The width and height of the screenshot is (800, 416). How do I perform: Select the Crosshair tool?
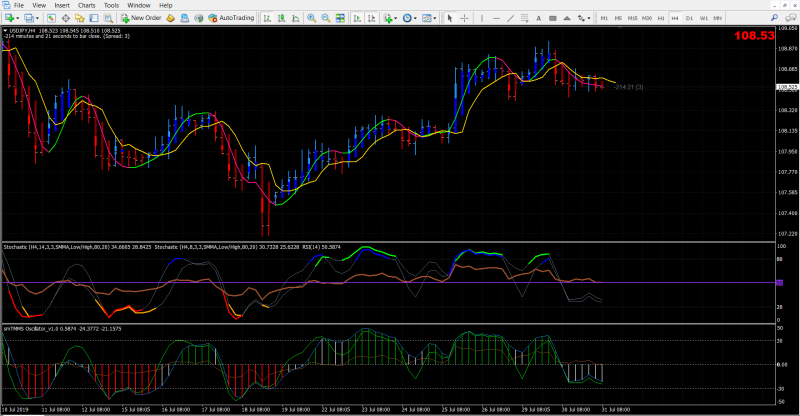462,18
